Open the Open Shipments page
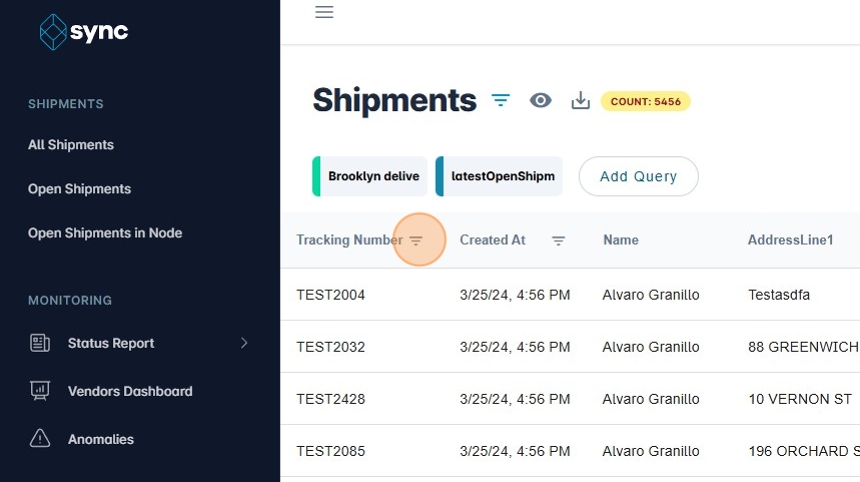Image resolution: width=860 pixels, height=482 pixels. click(79, 189)
